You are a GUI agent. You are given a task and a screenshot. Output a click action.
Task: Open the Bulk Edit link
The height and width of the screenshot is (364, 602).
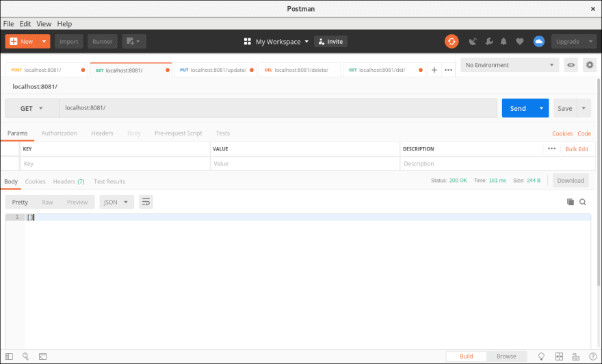click(577, 149)
